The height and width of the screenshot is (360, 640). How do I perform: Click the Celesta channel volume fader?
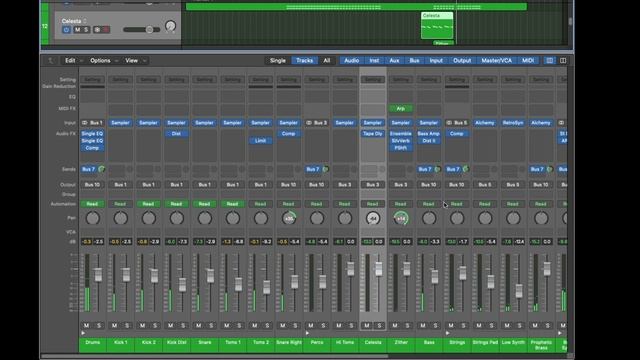[x=379, y=269]
